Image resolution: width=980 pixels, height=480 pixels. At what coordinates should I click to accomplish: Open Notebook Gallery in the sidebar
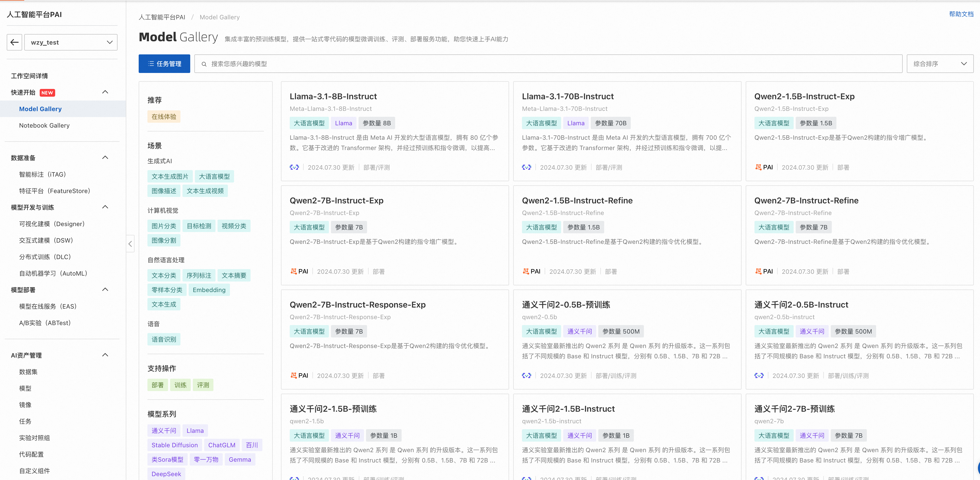click(44, 126)
